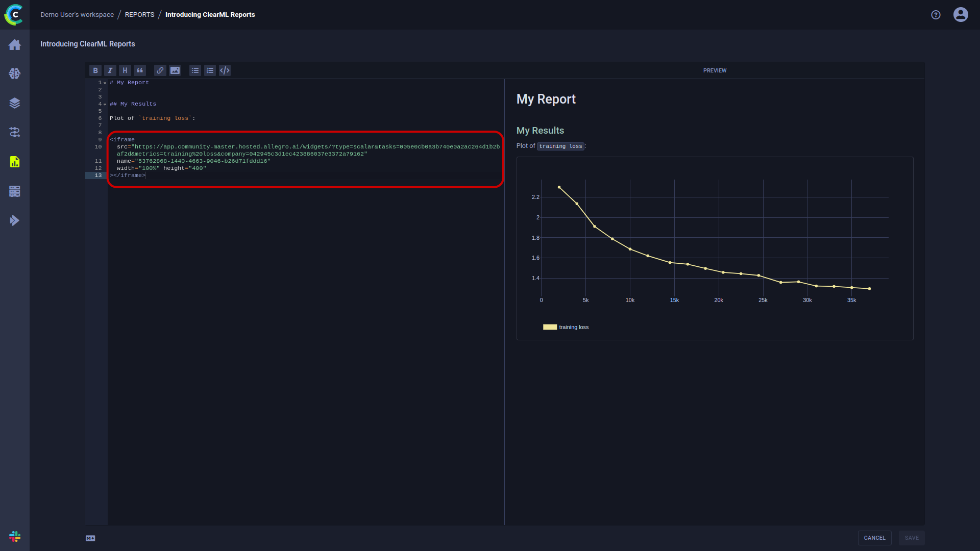Click the closing '></iframe>' line

[128, 176]
